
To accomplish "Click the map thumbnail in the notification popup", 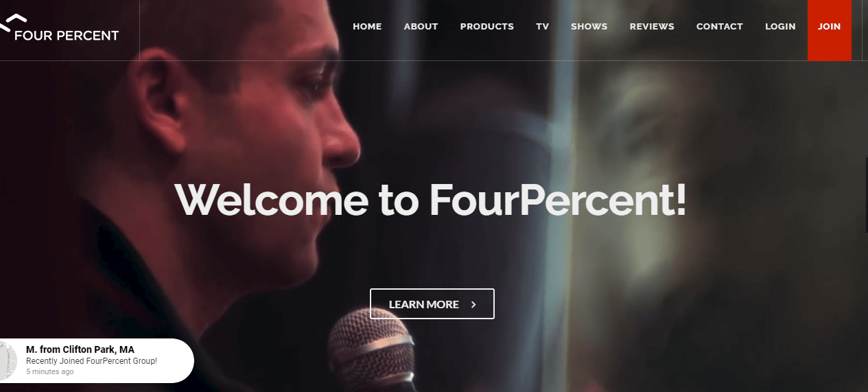I will pos(8,361).
